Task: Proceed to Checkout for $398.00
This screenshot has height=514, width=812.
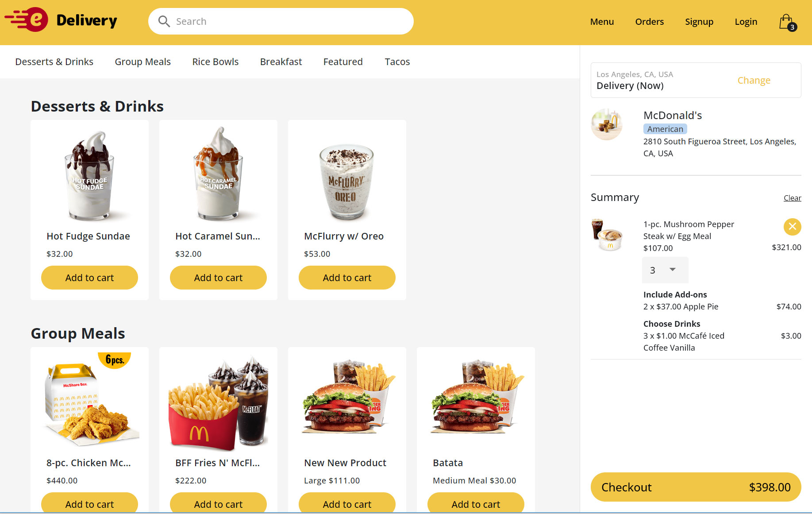Action: click(696, 487)
